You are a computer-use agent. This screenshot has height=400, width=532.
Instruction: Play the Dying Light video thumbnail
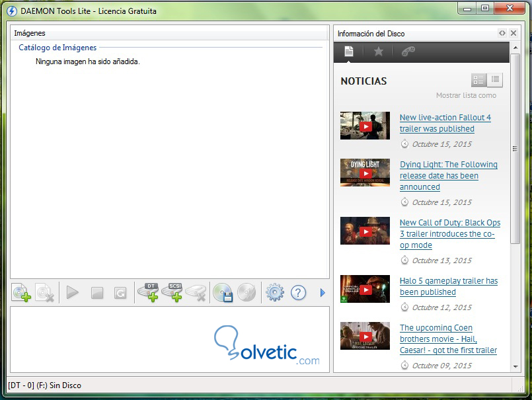tap(365, 173)
